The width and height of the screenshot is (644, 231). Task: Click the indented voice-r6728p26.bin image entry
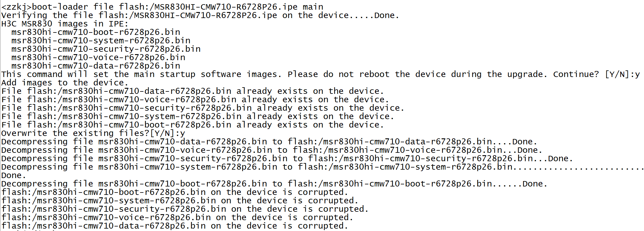click(x=98, y=57)
